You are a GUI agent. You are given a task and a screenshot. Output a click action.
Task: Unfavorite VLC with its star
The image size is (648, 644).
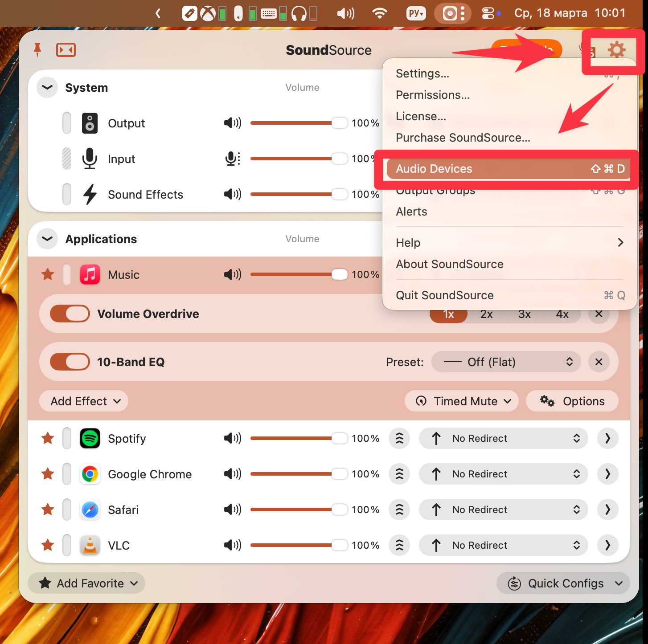(x=48, y=545)
